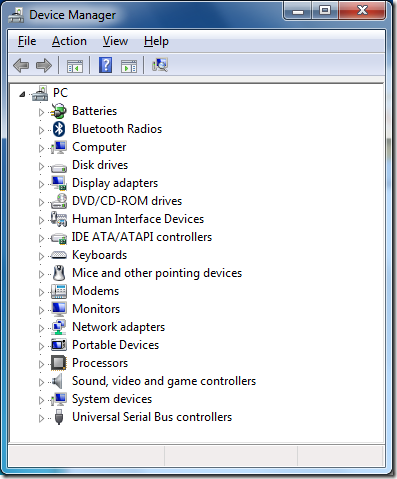Click the Human Interface Devices icon
Image resolution: width=397 pixels, height=479 pixels.
click(x=59, y=219)
